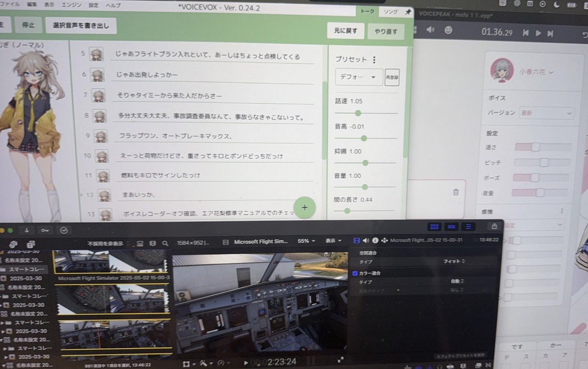The width and height of the screenshot is (588, 369).
Task: Toggle the カラー適合 checkbox in Final Cut Pro
Action: click(355, 273)
